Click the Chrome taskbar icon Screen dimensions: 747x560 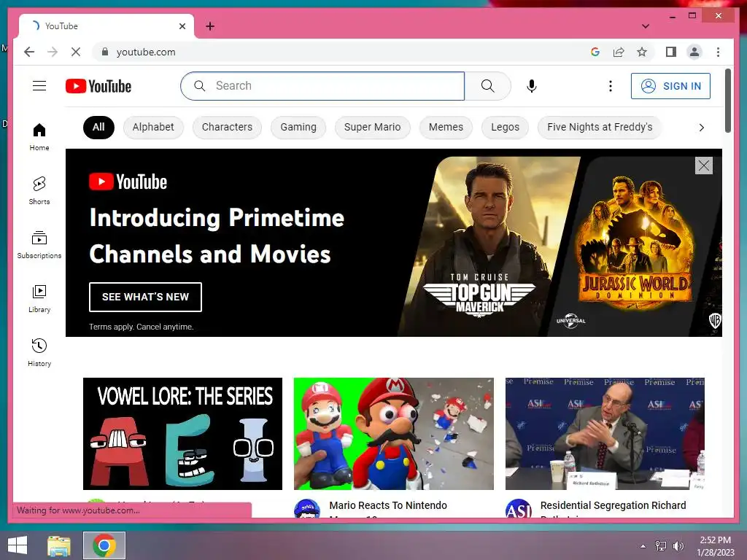[104, 545]
